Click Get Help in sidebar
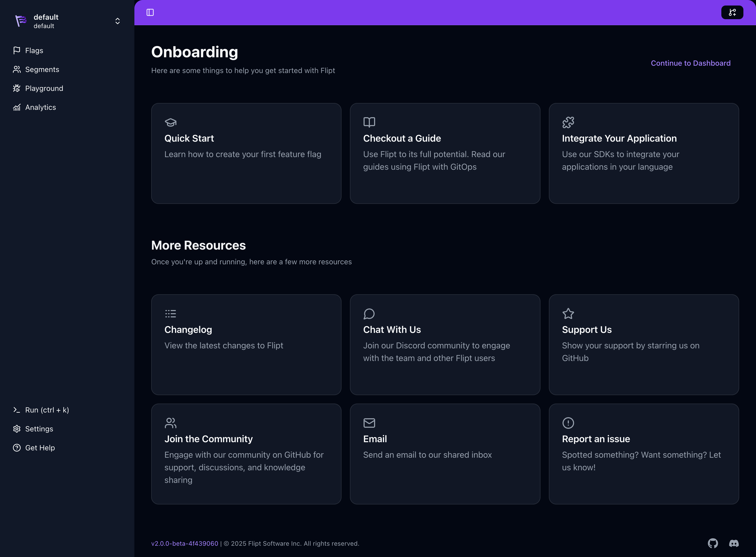Viewport: 756px width, 557px height. coord(40,448)
